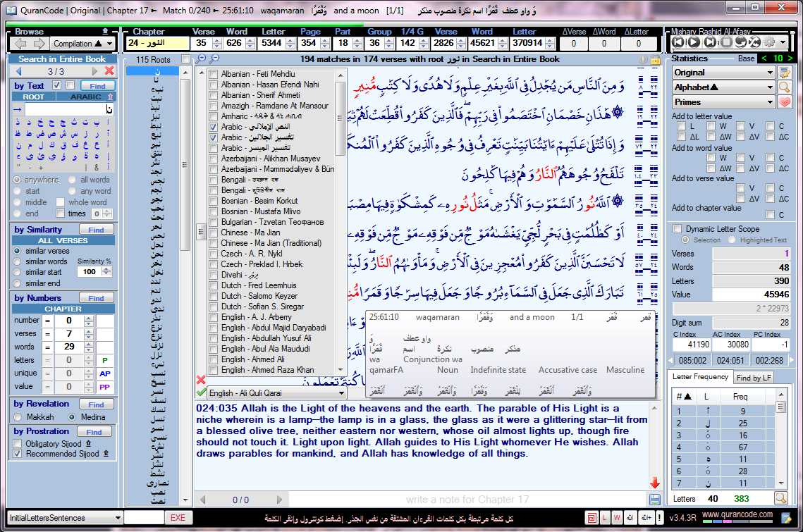The width and height of the screenshot is (803, 532).
Task: Toggle the checkbox next to 115 Roots
Action: (x=186, y=59)
